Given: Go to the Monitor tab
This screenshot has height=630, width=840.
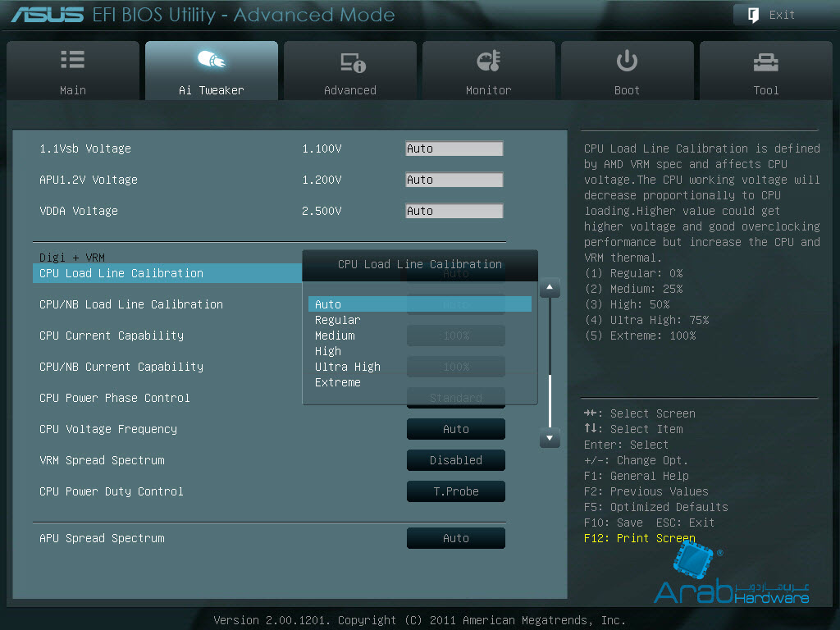Looking at the screenshot, I should [x=489, y=71].
